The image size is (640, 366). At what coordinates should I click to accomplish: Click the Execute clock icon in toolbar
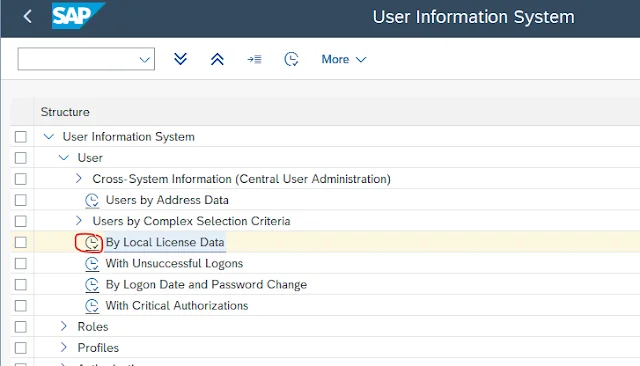[x=291, y=59]
